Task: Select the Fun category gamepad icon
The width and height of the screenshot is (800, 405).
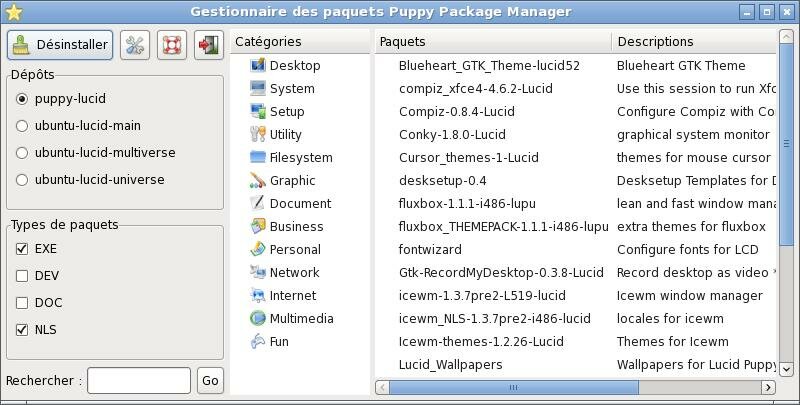Action: tap(258, 341)
